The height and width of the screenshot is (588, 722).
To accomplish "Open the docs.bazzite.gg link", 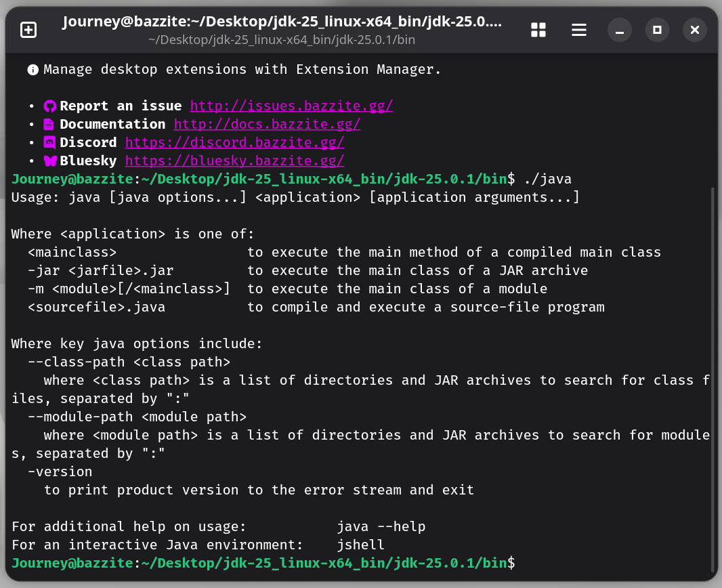I will [267, 125].
